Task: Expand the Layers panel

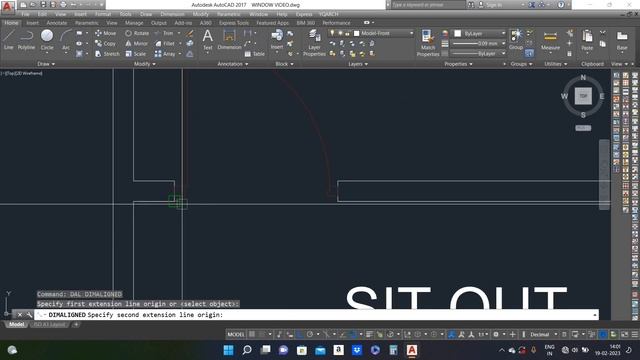Action: [358, 64]
